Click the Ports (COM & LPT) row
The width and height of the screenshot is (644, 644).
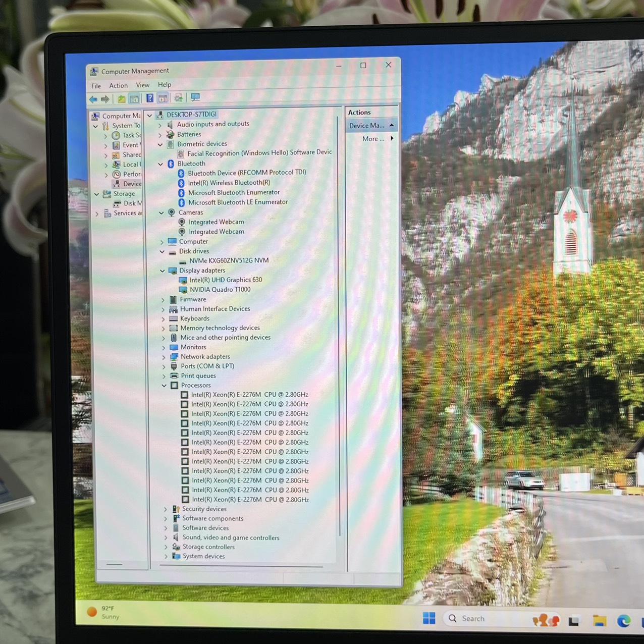(207, 366)
